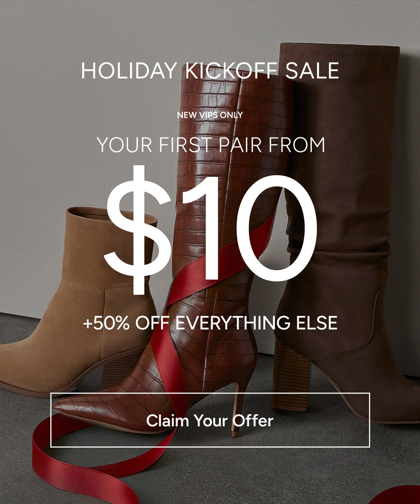Click the Claim Your Offer button
Image resolution: width=420 pixels, height=504 pixels.
[210, 420]
